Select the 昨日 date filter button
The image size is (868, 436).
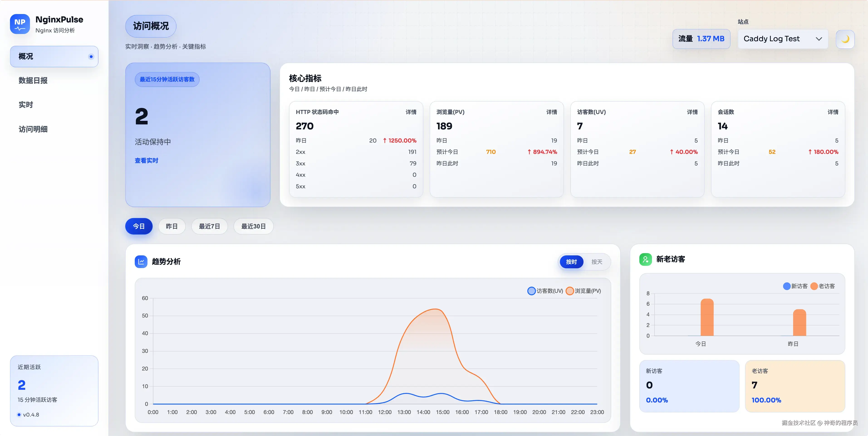point(172,226)
